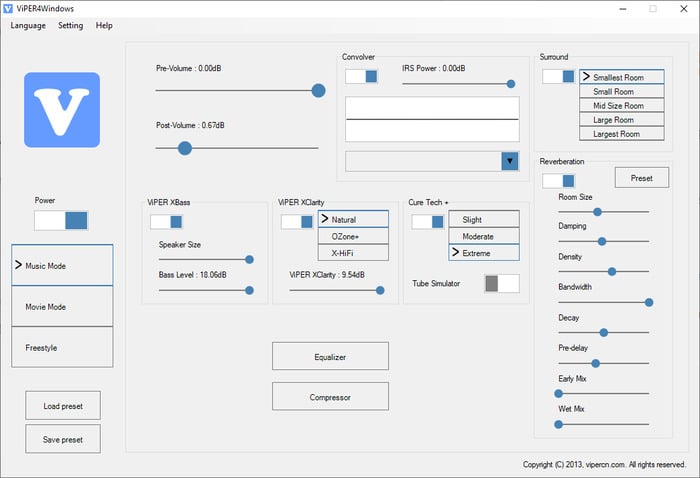This screenshot has height=478, width=700.
Task: Switch to Freestyle mode
Action: coord(62,347)
